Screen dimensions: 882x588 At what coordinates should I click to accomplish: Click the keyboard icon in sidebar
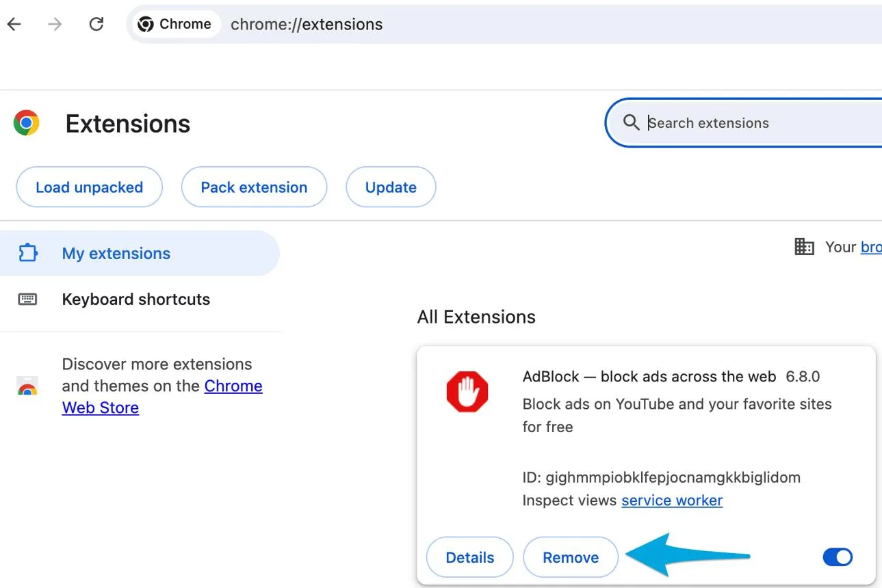(27, 299)
